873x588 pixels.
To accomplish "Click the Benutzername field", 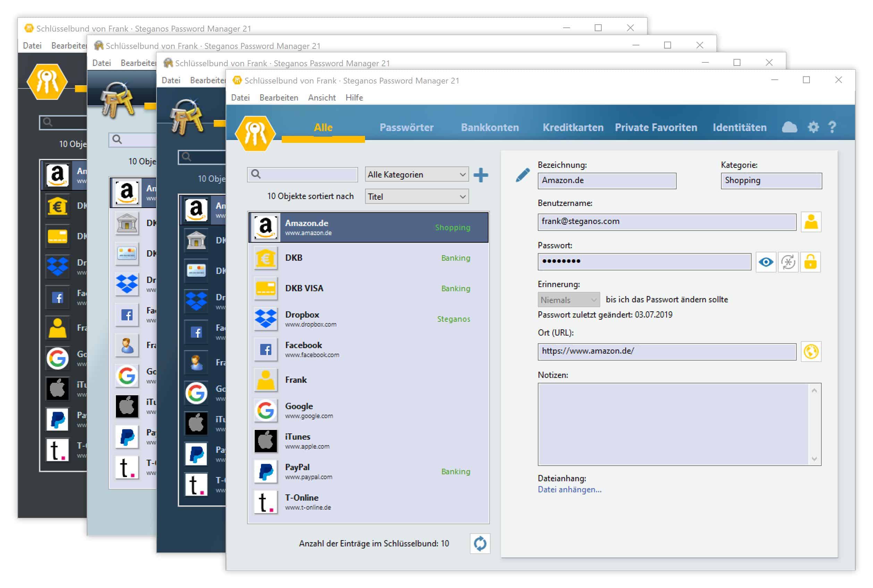I will [x=667, y=222].
